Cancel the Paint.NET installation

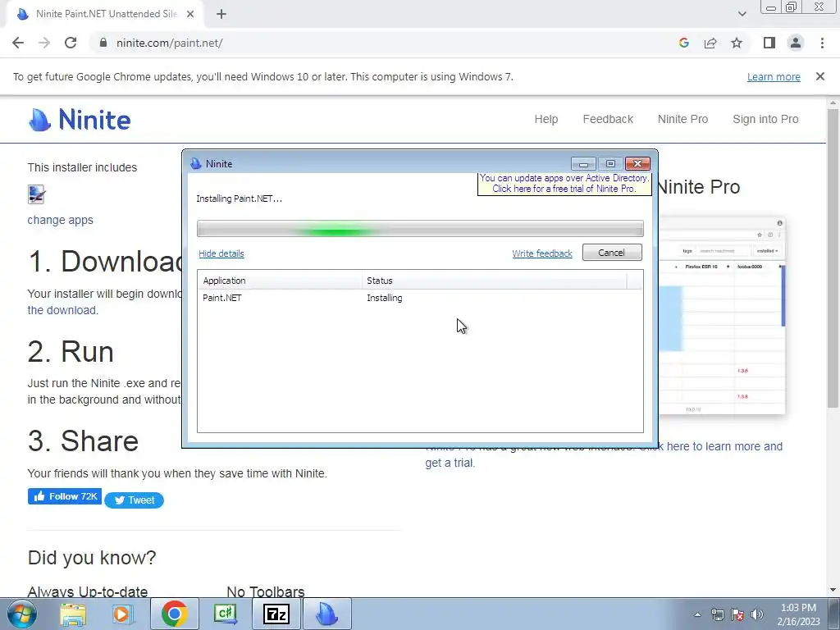pos(612,253)
